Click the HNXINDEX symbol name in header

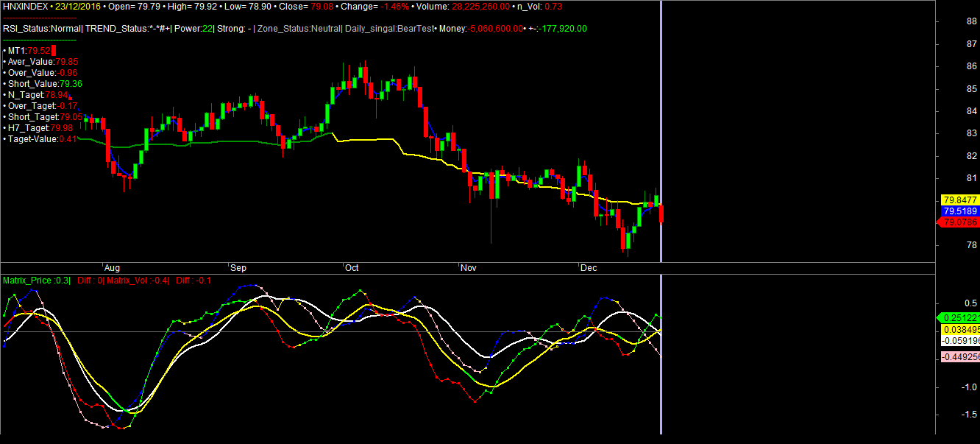pyautogui.click(x=24, y=6)
